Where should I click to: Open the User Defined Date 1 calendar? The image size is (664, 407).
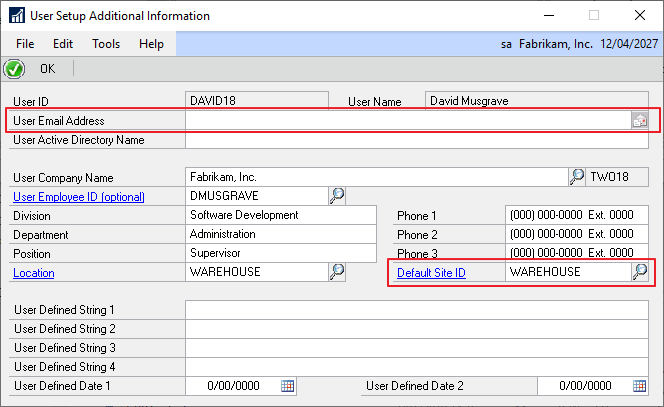pos(287,386)
